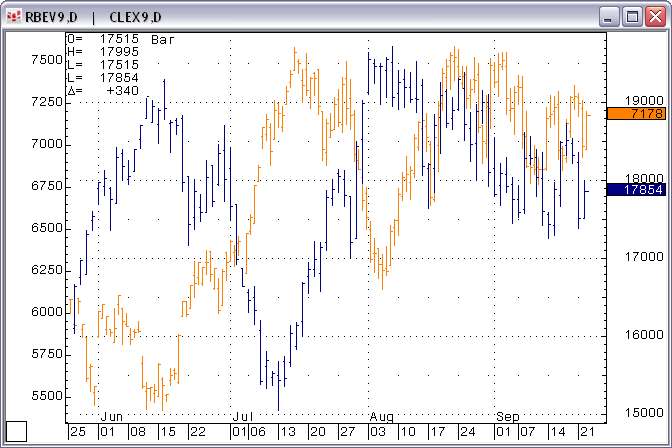
Task: Click the 15 date on time axis
Action: pos(168,432)
